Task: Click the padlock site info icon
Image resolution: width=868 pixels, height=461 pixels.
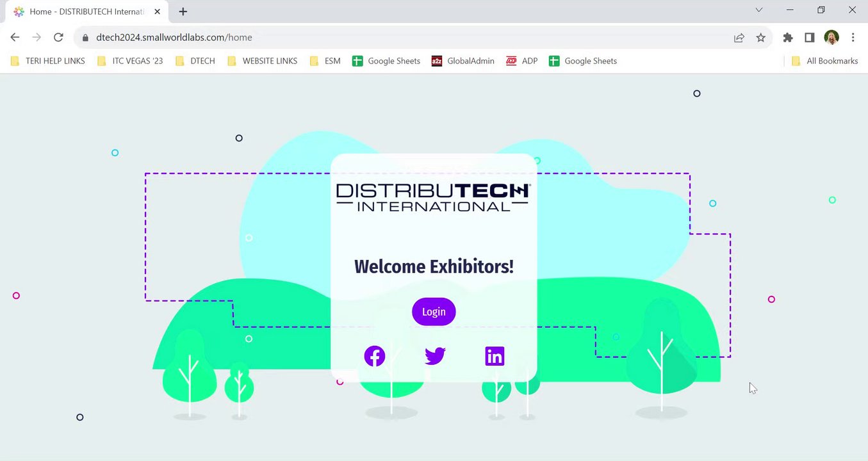Action: pos(85,37)
